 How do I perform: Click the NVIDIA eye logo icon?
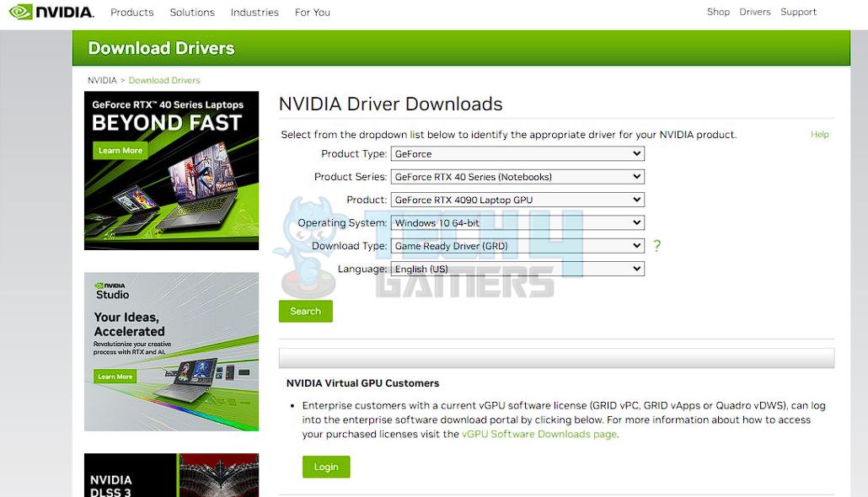coord(23,12)
